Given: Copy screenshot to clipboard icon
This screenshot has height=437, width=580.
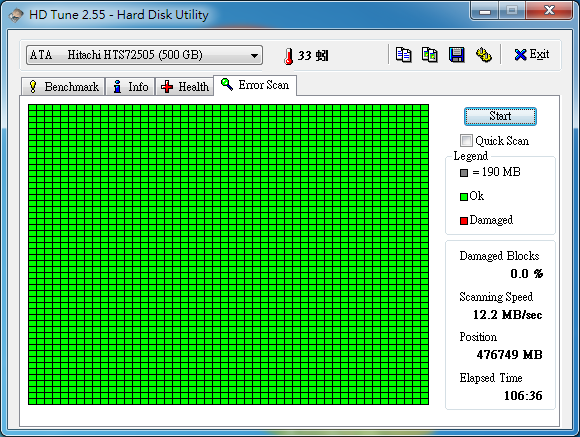Looking at the screenshot, I should pyautogui.click(x=430, y=55).
